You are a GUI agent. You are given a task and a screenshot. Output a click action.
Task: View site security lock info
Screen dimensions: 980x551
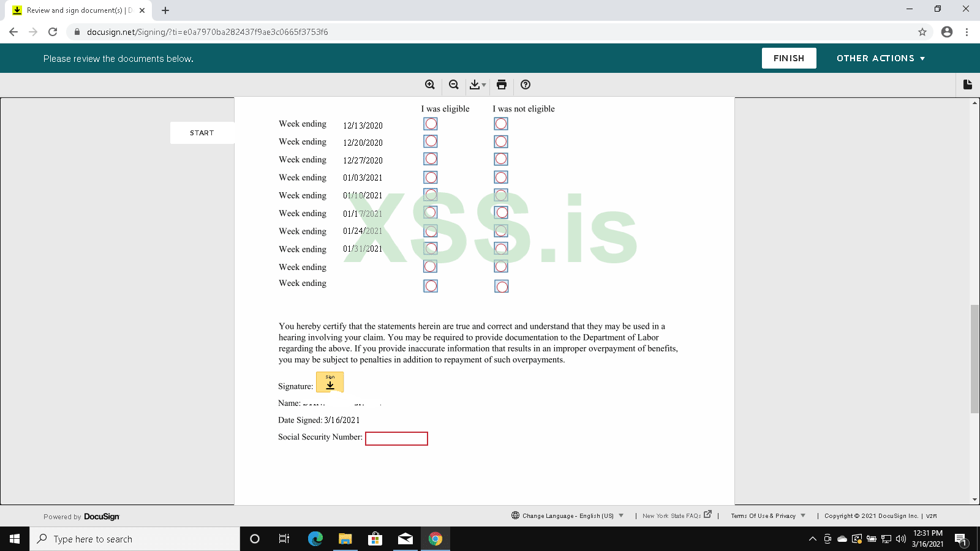77,32
